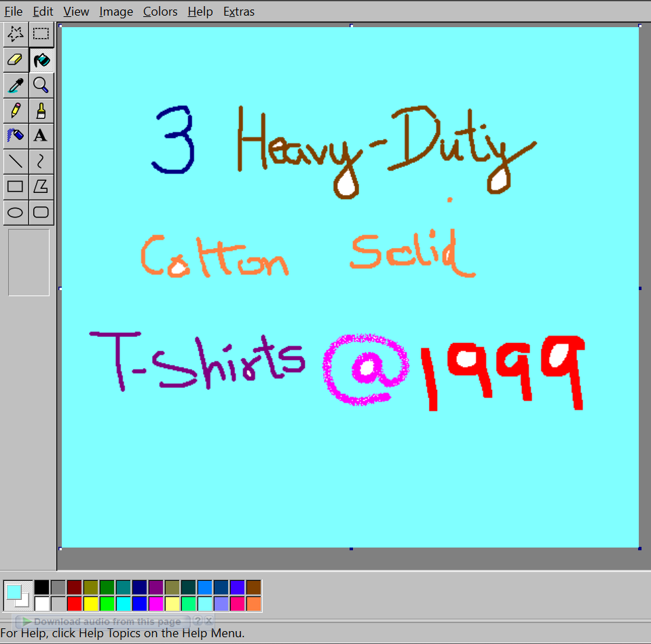Pick the brown palette swatch
The width and height of the screenshot is (651, 644).
click(x=253, y=588)
